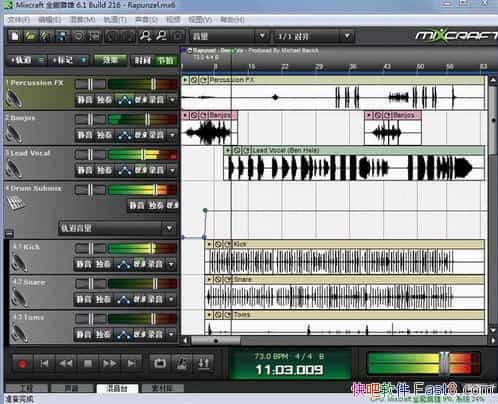Image resolution: width=498 pixels, height=404 pixels.
Task: Open the View menu marked (V)
Action: coord(200,20)
